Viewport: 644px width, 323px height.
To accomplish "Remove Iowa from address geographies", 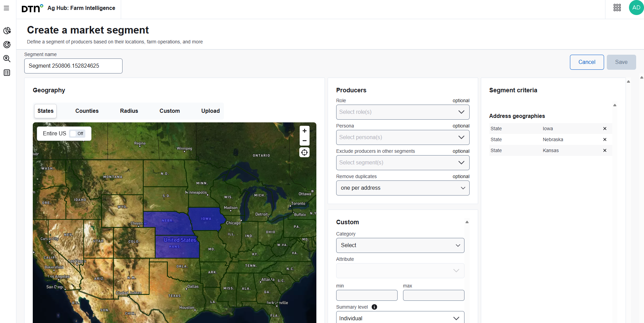I will [605, 129].
